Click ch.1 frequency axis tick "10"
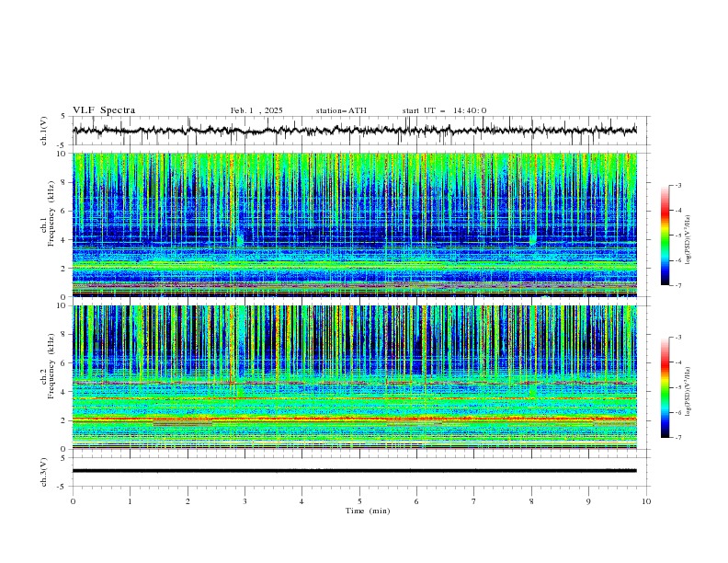This screenshot has height=563, width=728. click(x=62, y=154)
